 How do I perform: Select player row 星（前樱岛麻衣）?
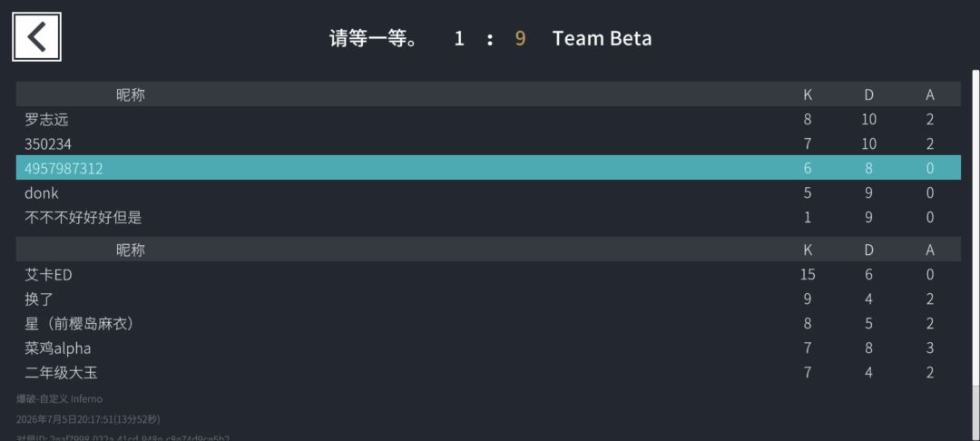pyautogui.click(x=488, y=324)
